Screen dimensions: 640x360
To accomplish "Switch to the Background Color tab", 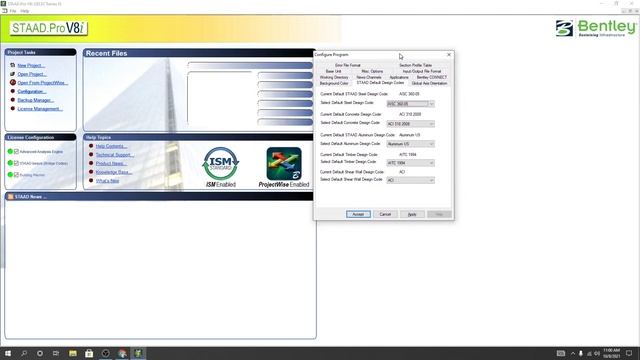I will tap(334, 83).
